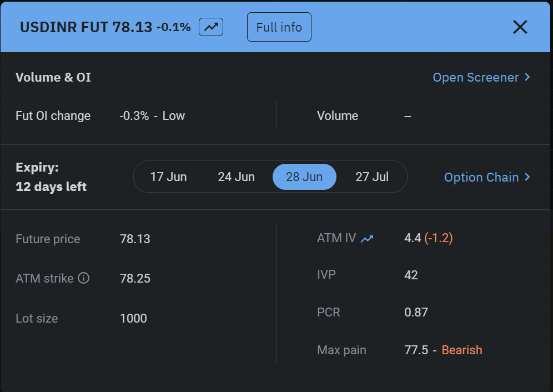Open the Screener link

(x=481, y=77)
